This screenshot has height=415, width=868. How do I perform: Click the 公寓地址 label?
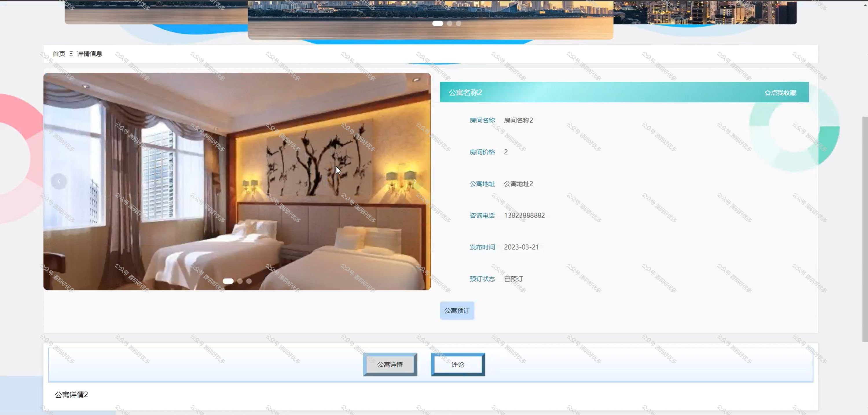(x=482, y=184)
